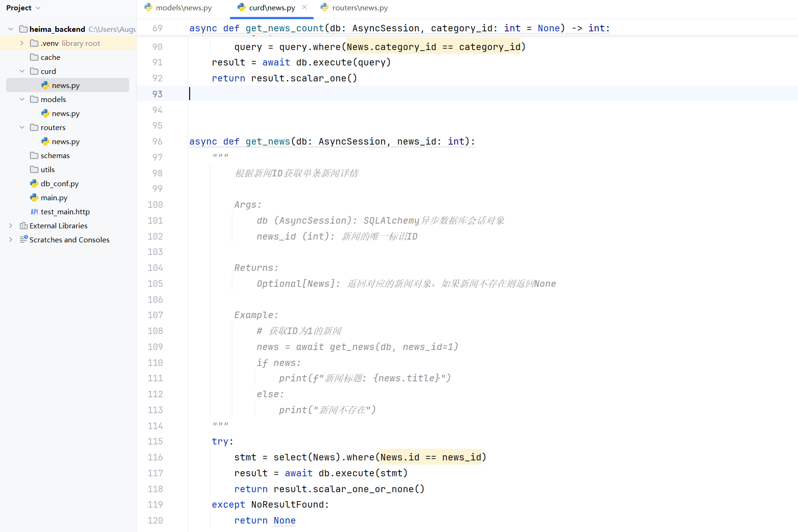Screen dimensions: 798x532
Task: Open the test_main.http API file
Action: (x=65, y=211)
